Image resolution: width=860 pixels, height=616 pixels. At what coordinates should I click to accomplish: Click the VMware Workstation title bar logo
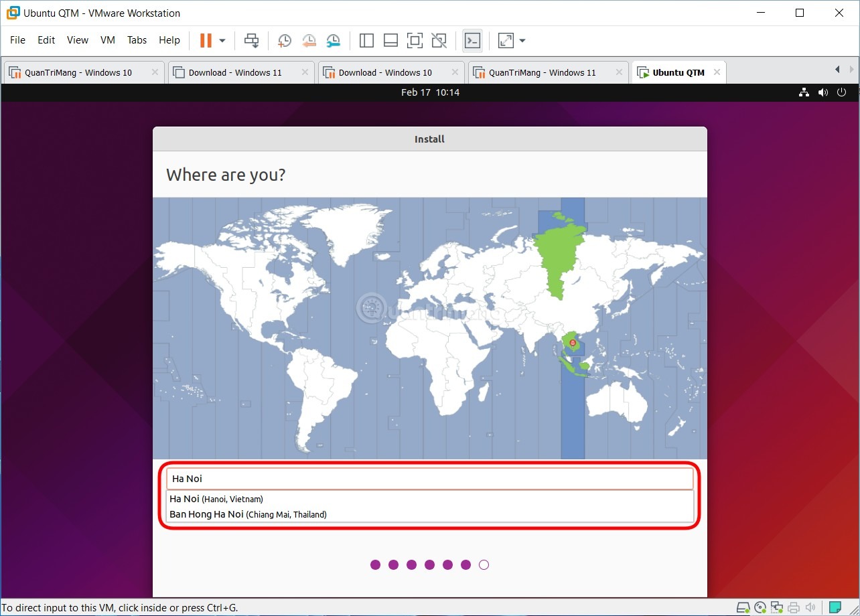[12, 13]
